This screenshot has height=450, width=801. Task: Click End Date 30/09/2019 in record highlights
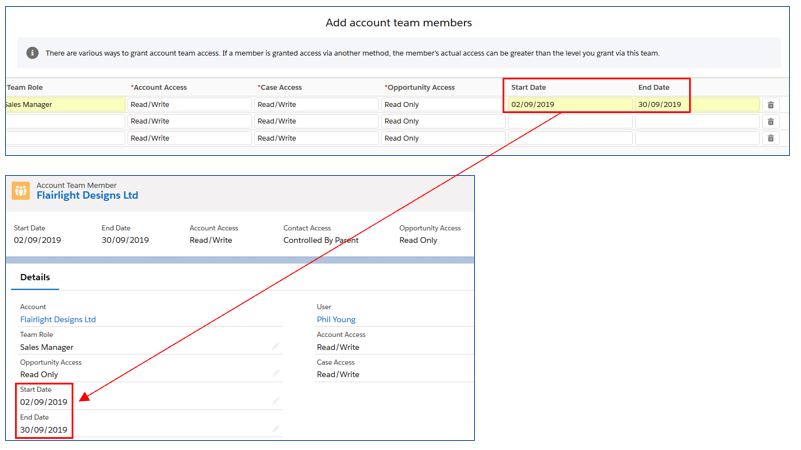pos(125,240)
